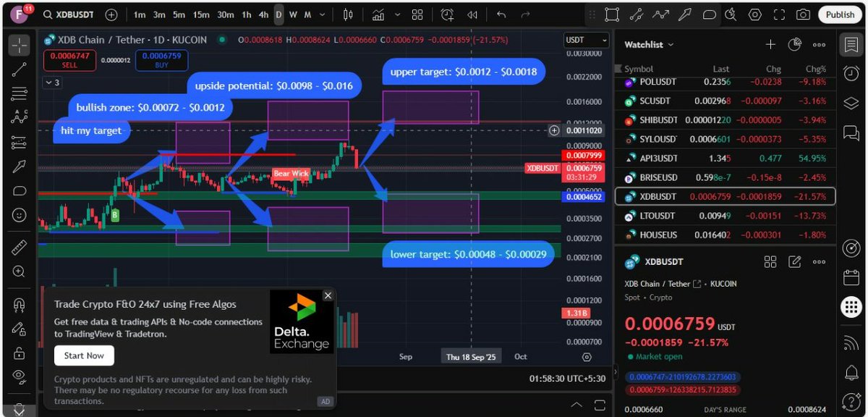This screenshot has height=417, width=868.
Task: Open the emoji and icons tool
Action: (20, 215)
